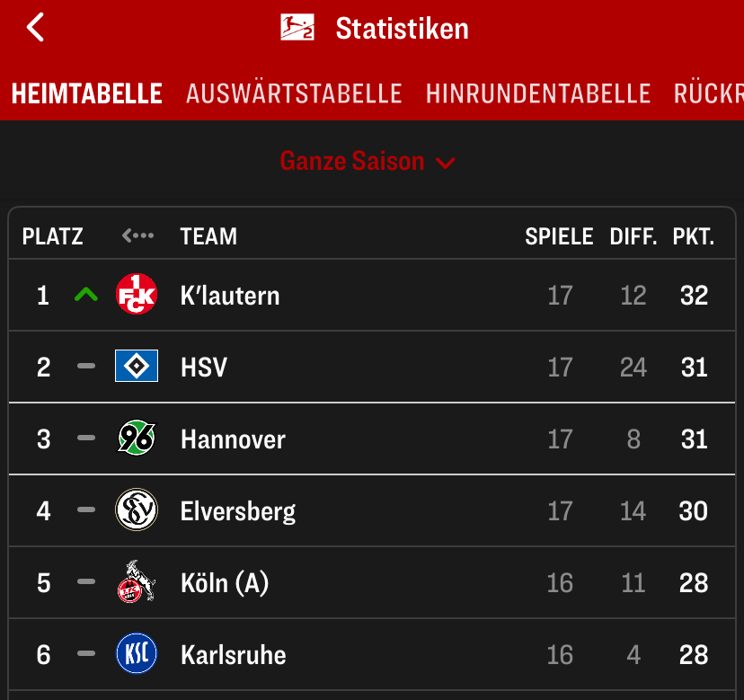Click the Elversberg club emblem
This screenshot has height=700, width=744.
(137, 510)
